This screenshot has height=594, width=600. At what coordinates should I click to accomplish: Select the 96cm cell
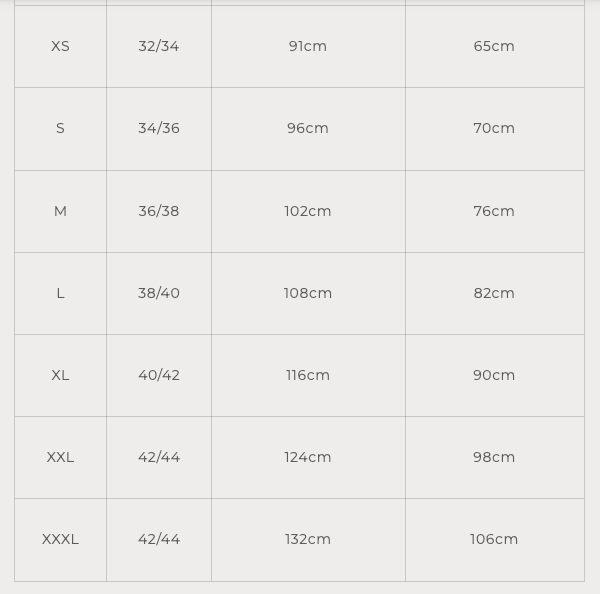pyautogui.click(x=308, y=129)
